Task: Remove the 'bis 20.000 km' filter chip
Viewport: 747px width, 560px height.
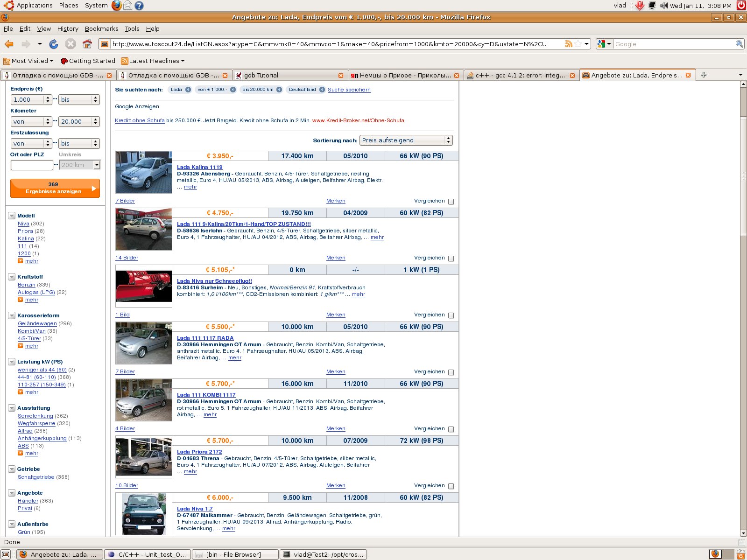Action: click(279, 90)
